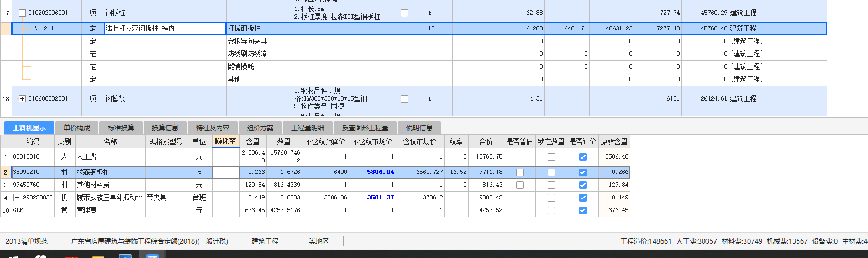This screenshot has height=258, width=868.
Task: Switch to the 工料机显示 tab
Action: click(x=29, y=128)
